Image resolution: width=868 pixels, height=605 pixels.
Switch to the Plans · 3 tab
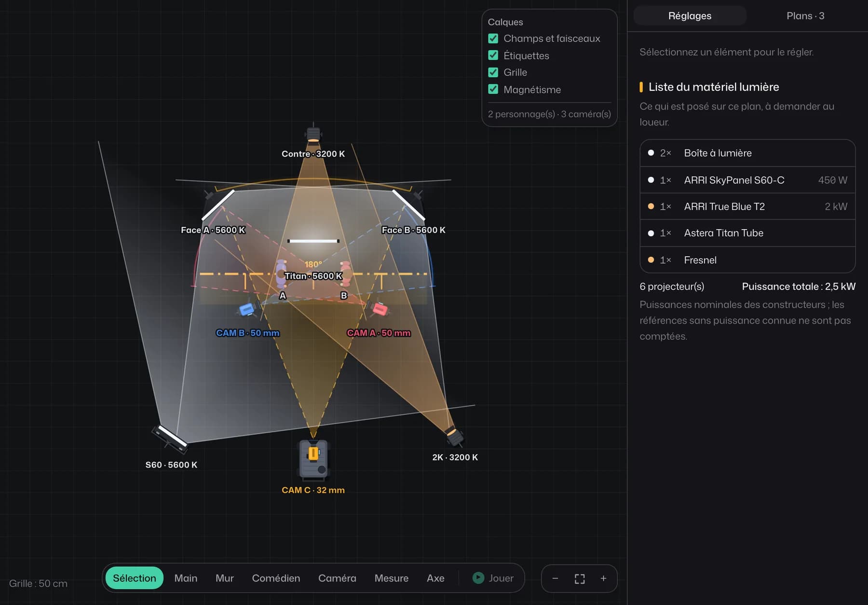(x=805, y=15)
